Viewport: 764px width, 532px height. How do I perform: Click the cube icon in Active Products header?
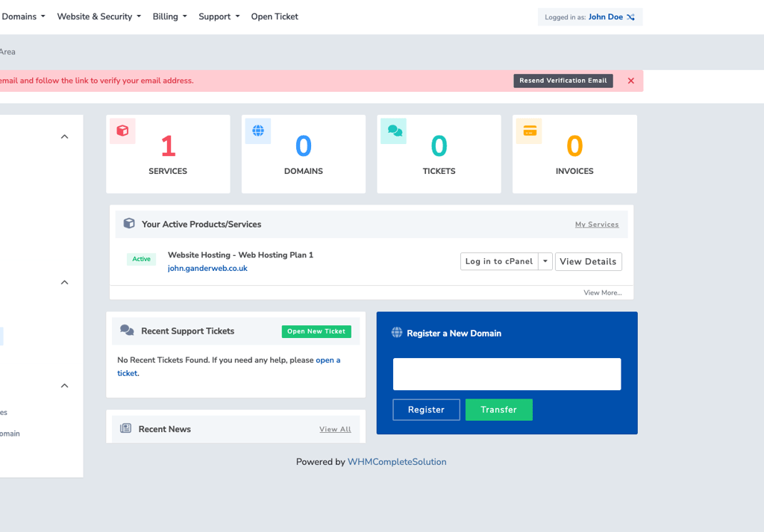tap(128, 224)
